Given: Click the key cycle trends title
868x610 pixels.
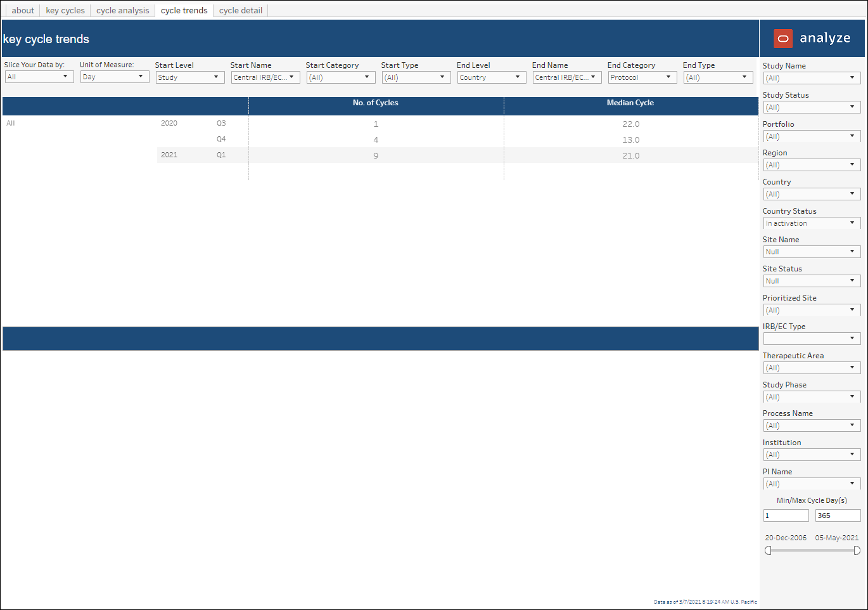Looking at the screenshot, I should point(46,39).
